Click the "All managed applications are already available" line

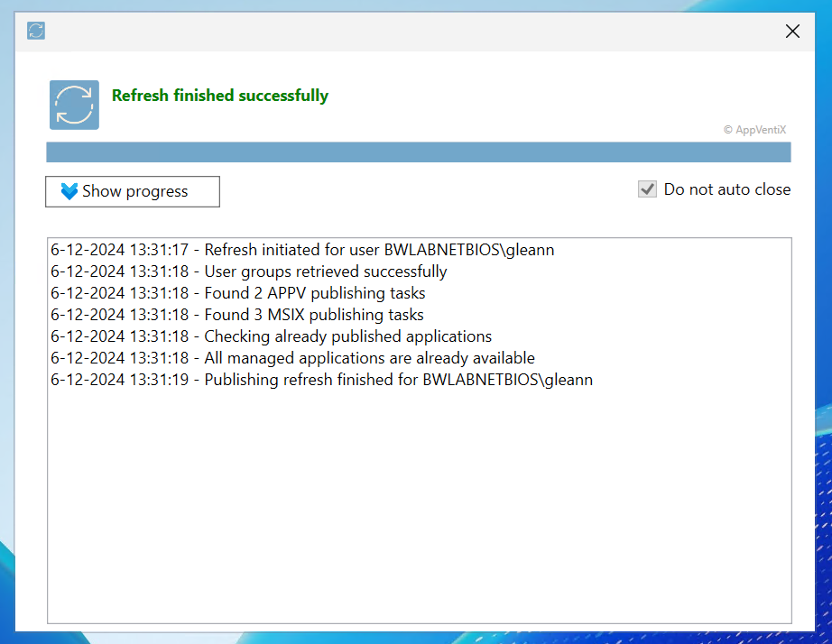pyautogui.click(x=292, y=358)
